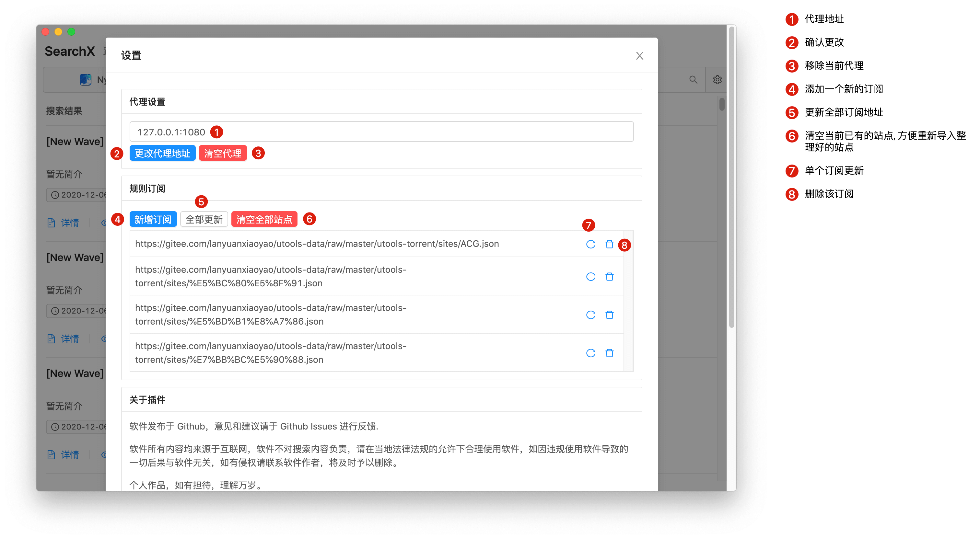Open settings via the gear icon

(717, 80)
